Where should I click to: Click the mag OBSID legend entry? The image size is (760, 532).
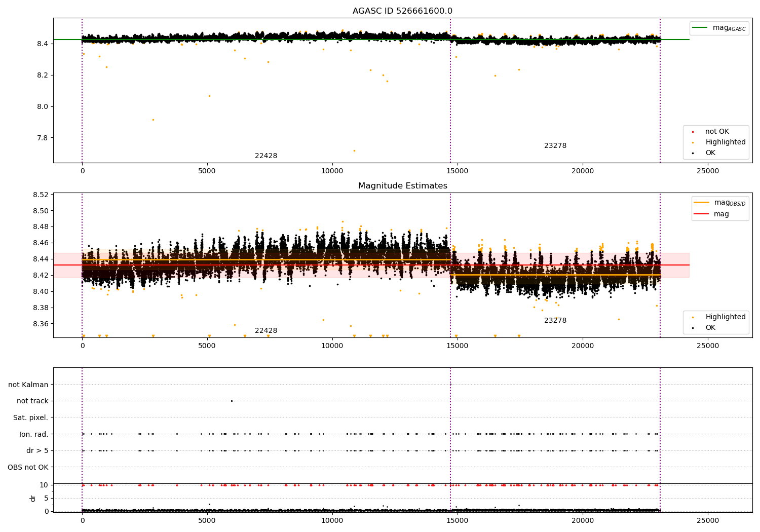(x=719, y=203)
